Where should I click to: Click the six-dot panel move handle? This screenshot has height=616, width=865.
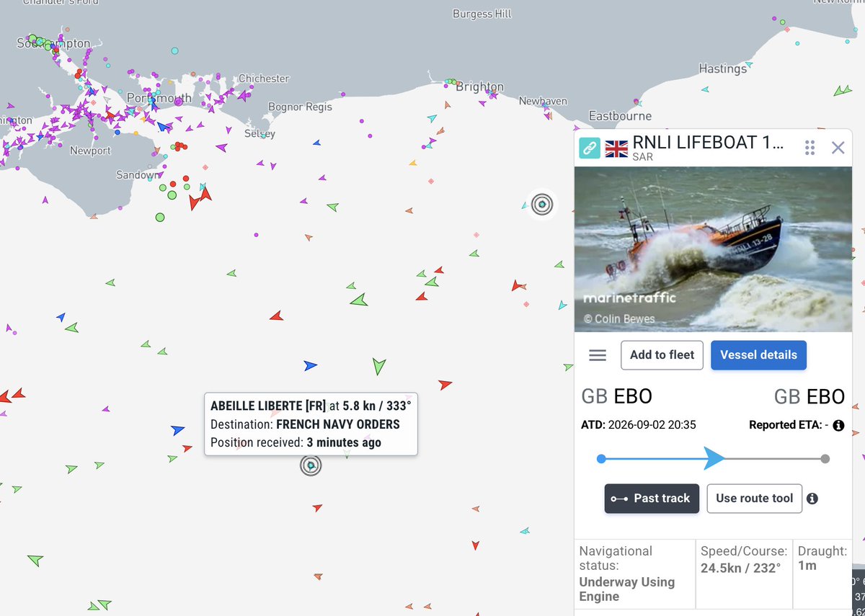click(809, 148)
